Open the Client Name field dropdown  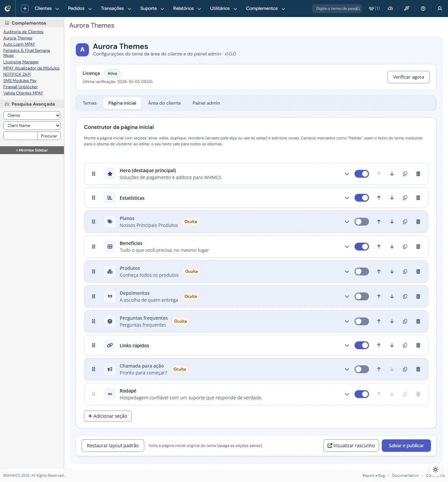point(32,126)
